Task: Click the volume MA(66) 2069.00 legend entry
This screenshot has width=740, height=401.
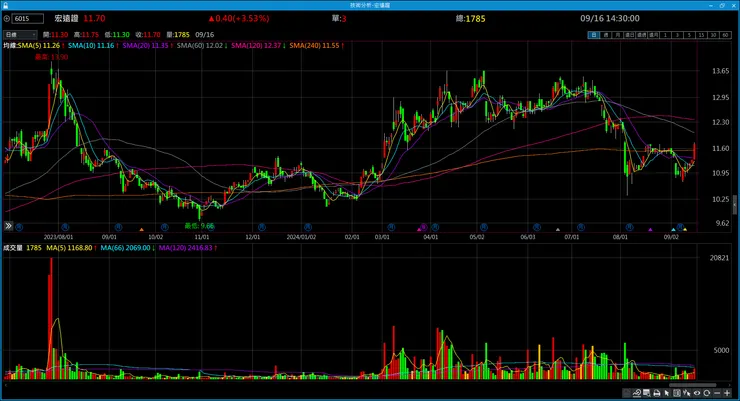Action: tap(128, 248)
